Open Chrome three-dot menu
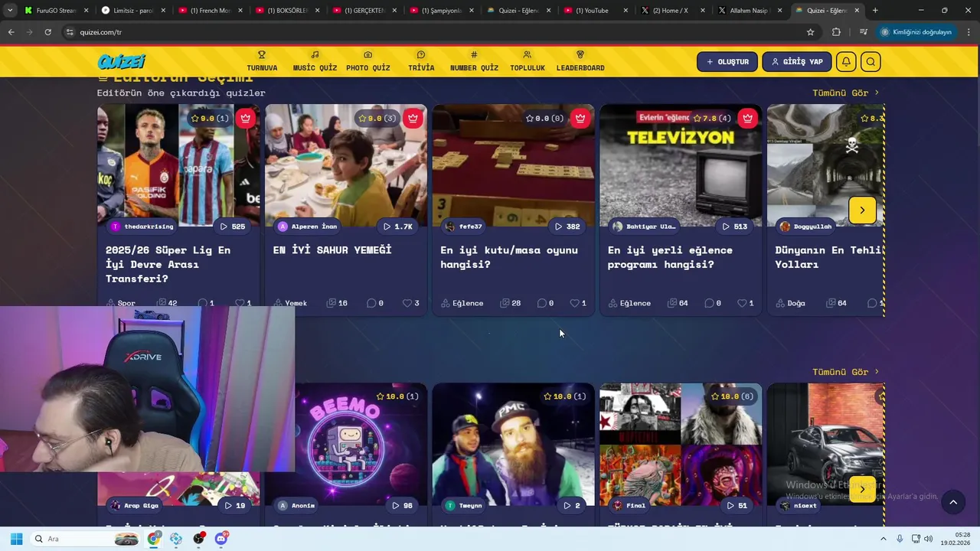 969,32
